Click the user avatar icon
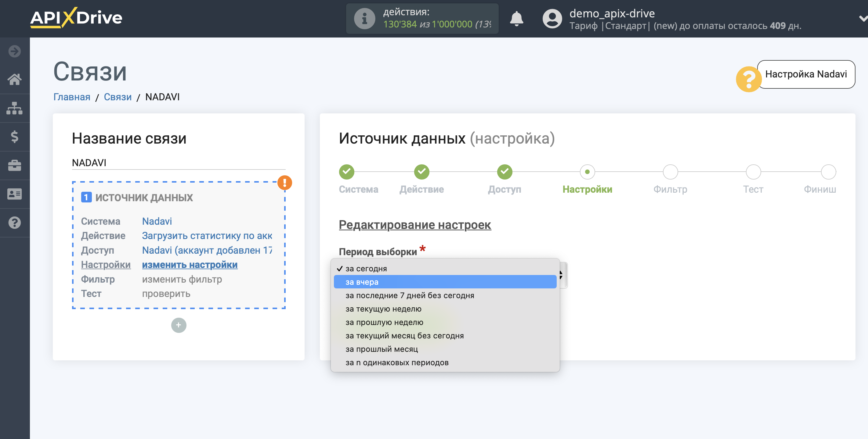Screen dimensions: 868x439 coord(552,19)
